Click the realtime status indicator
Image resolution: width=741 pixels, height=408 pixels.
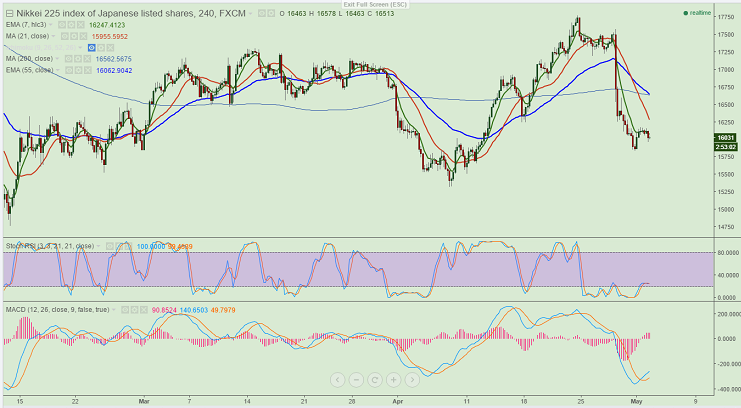click(x=697, y=13)
